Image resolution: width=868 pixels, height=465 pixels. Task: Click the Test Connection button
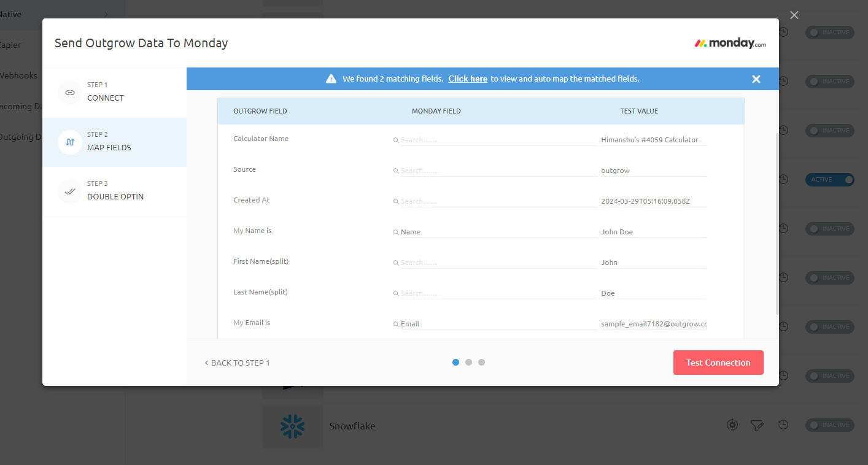click(x=718, y=363)
